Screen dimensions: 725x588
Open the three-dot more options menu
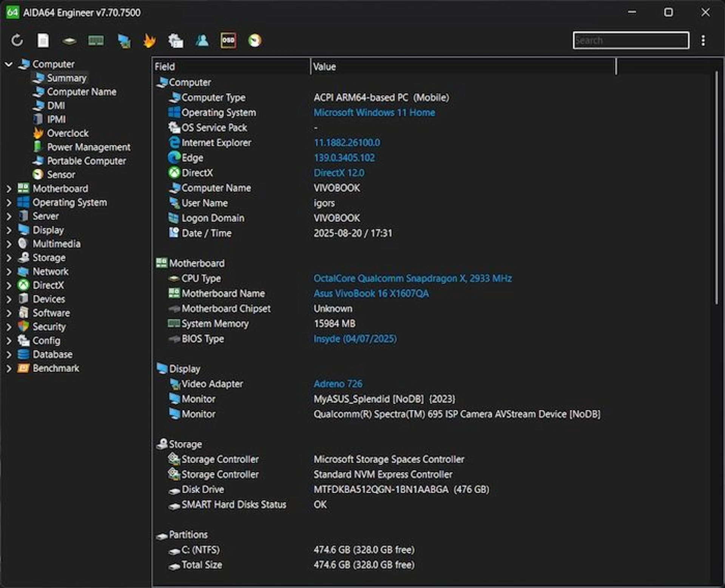pos(703,40)
